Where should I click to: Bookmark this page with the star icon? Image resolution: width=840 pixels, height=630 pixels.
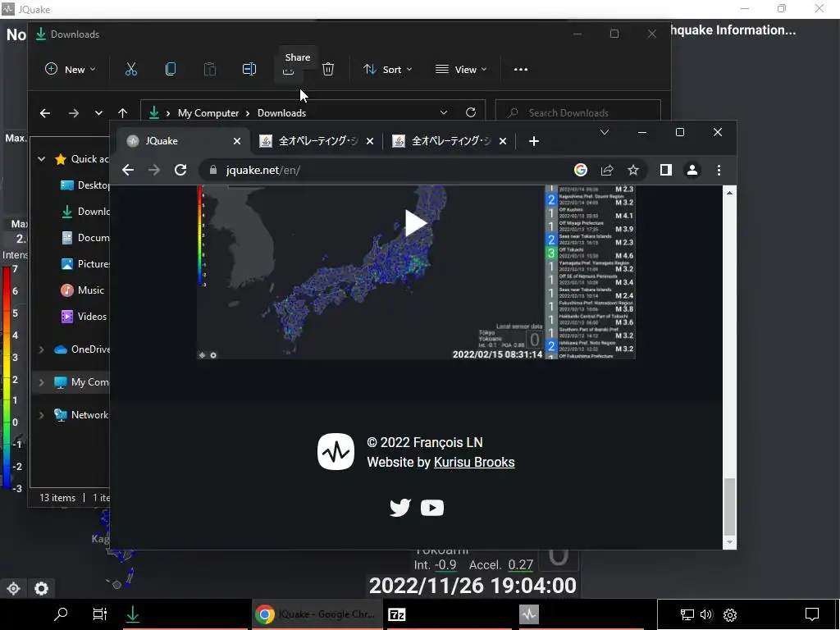click(633, 170)
